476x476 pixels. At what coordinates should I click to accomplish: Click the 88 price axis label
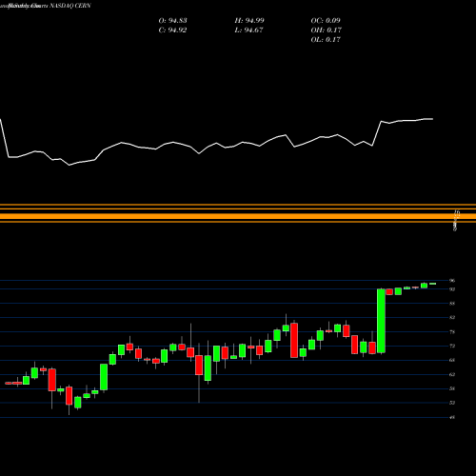pyautogui.click(x=452, y=304)
